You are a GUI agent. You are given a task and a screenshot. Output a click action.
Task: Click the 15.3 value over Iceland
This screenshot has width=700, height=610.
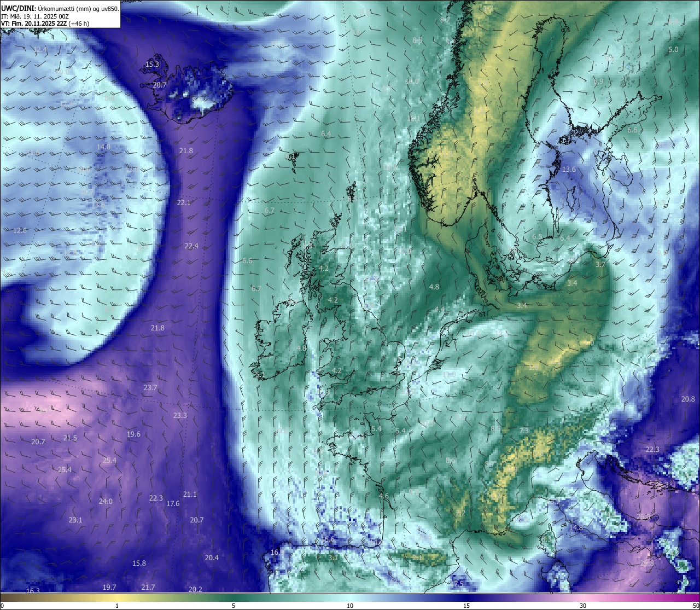point(152,65)
